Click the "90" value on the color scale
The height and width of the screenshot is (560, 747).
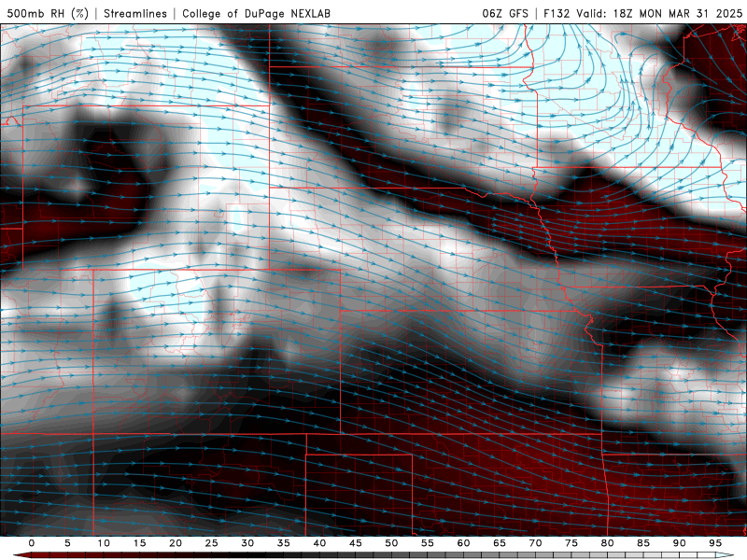coord(680,543)
